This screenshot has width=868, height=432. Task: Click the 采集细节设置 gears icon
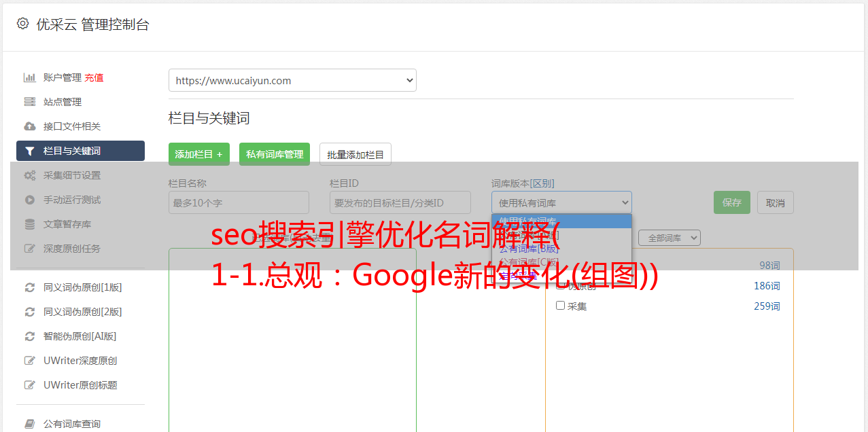click(29, 175)
